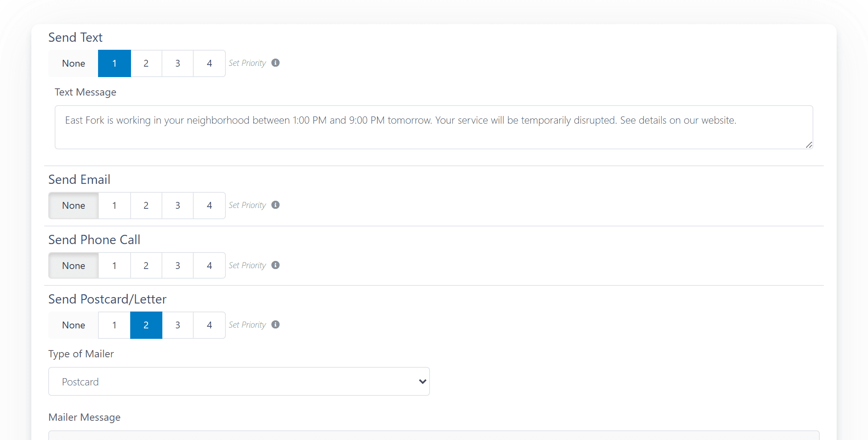
Task: Disable Postcard/Letter by selecting None
Action: tap(74, 325)
